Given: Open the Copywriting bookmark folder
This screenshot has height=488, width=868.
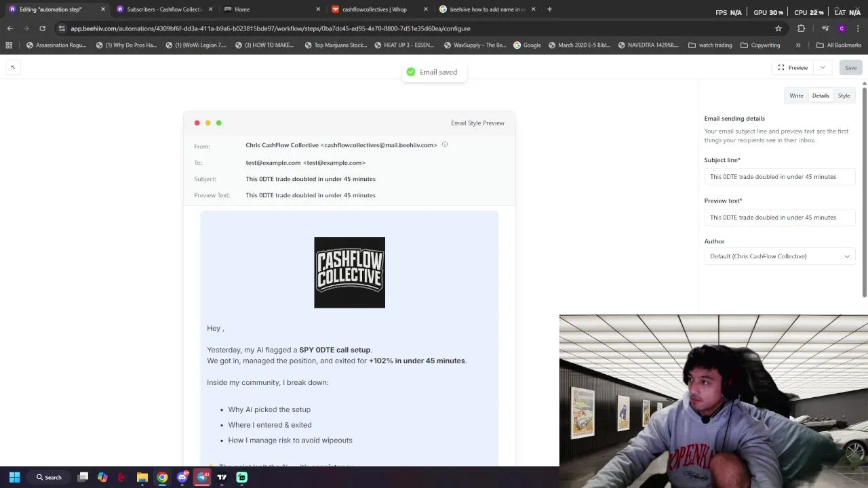Looking at the screenshot, I should [x=760, y=45].
